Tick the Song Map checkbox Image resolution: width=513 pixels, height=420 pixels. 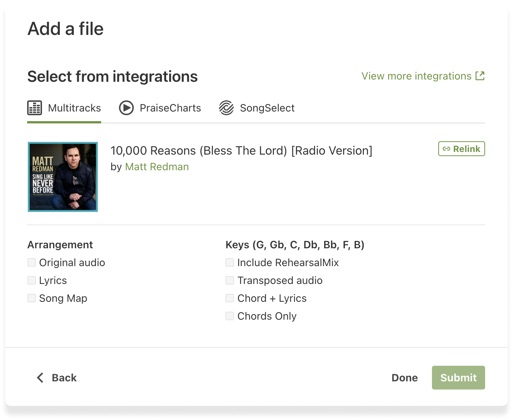click(x=32, y=298)
